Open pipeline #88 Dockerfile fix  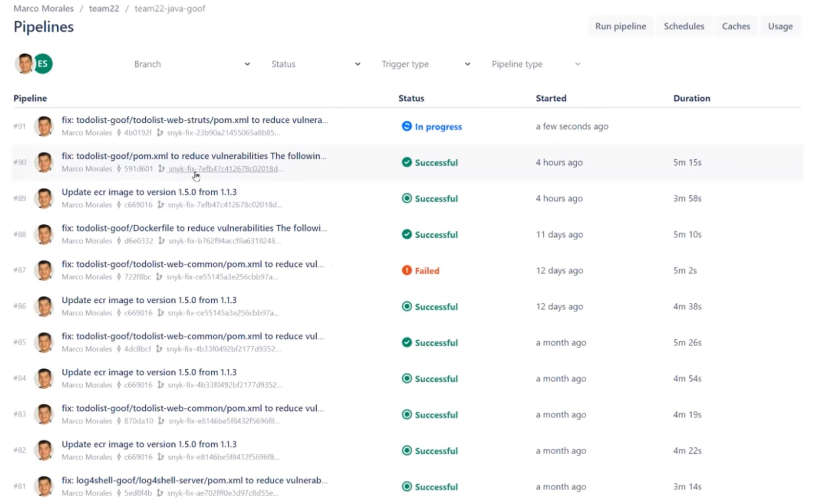point(194,228)
